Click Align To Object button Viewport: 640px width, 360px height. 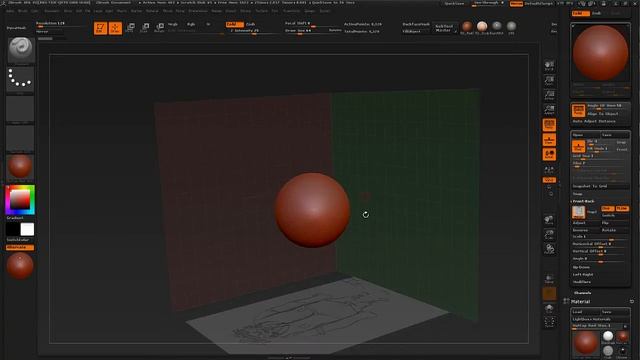tap(602, 114)
